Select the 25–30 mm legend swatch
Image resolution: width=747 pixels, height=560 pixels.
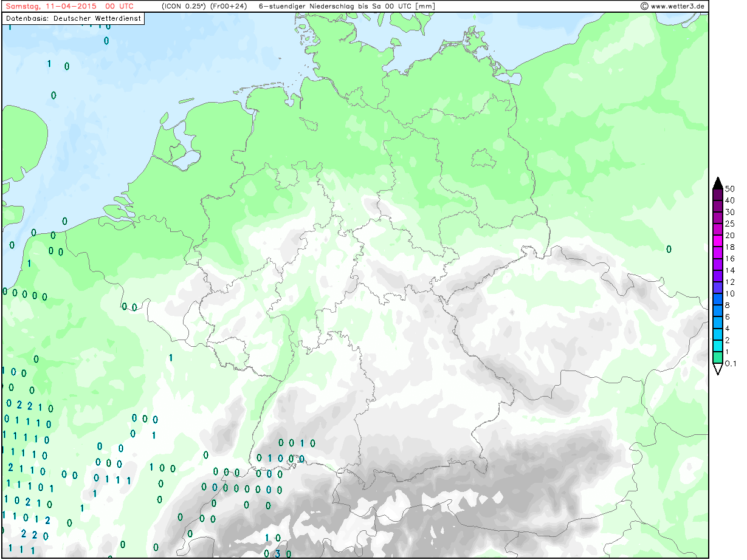717,218
